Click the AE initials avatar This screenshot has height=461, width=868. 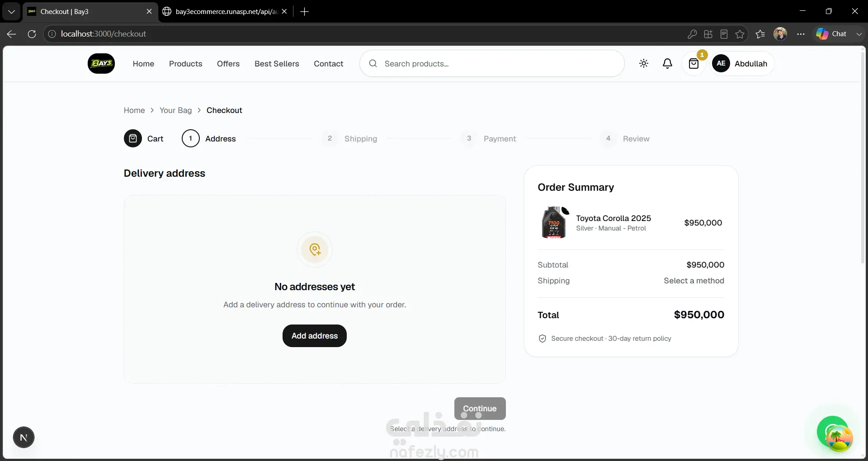(721, 63)
